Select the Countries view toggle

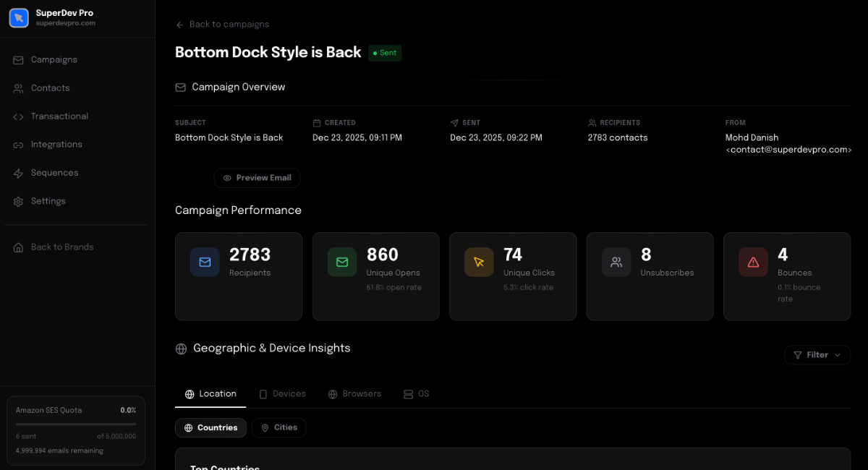click(x=210, y=428)
